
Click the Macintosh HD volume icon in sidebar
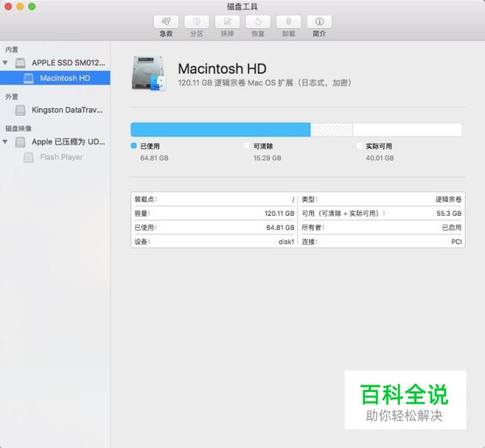pos(28,78)
